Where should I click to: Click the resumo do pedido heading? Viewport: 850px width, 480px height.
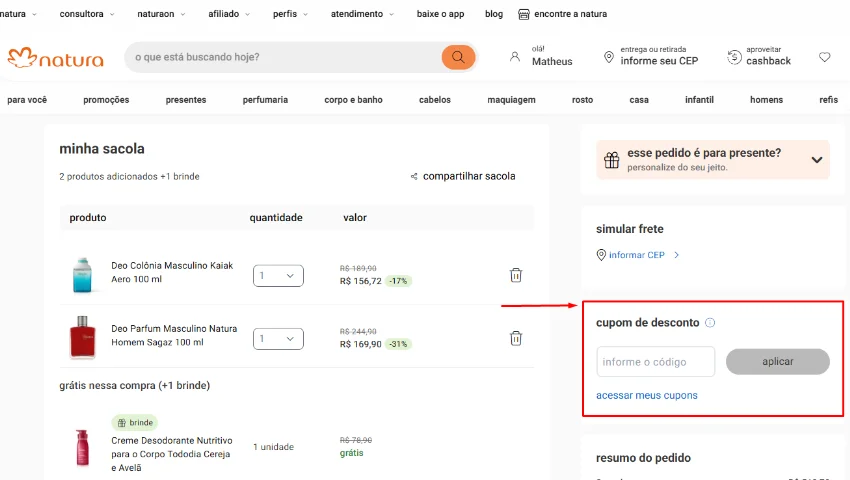[x=643, y=458]
